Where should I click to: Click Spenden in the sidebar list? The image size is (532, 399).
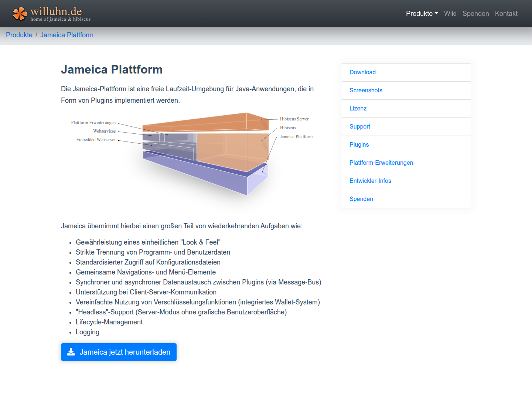click(406, 199)
